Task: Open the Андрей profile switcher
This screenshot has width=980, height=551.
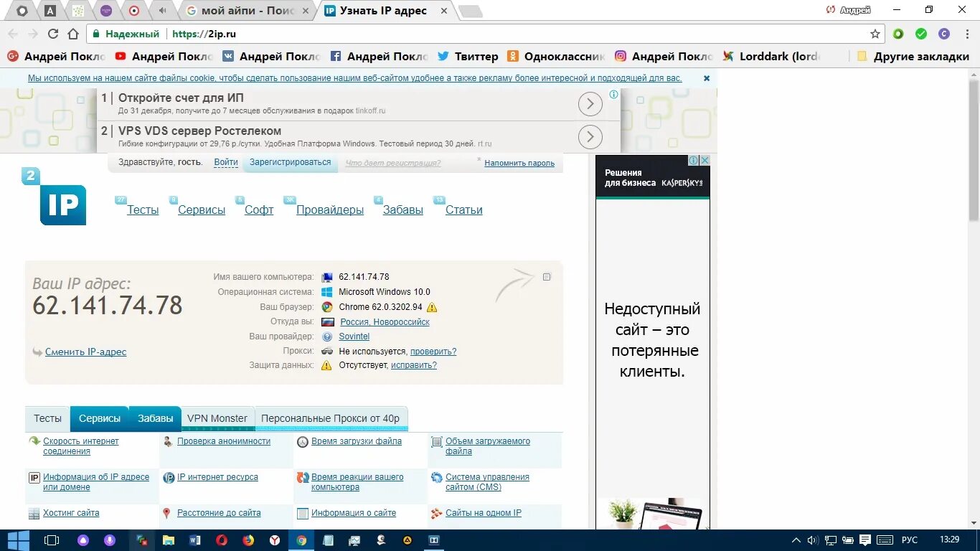Action: [848, 10]
